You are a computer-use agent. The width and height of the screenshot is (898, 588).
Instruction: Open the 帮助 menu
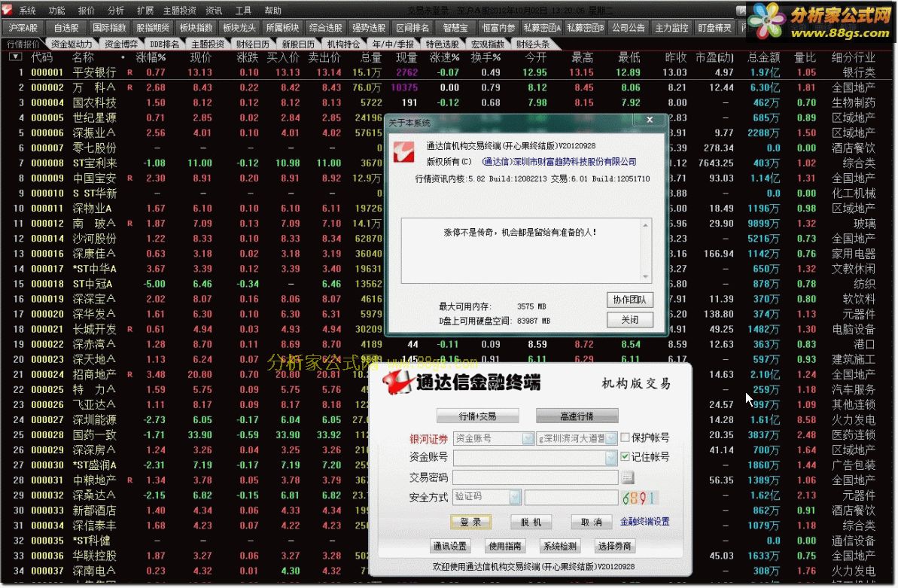coord(272,11)
